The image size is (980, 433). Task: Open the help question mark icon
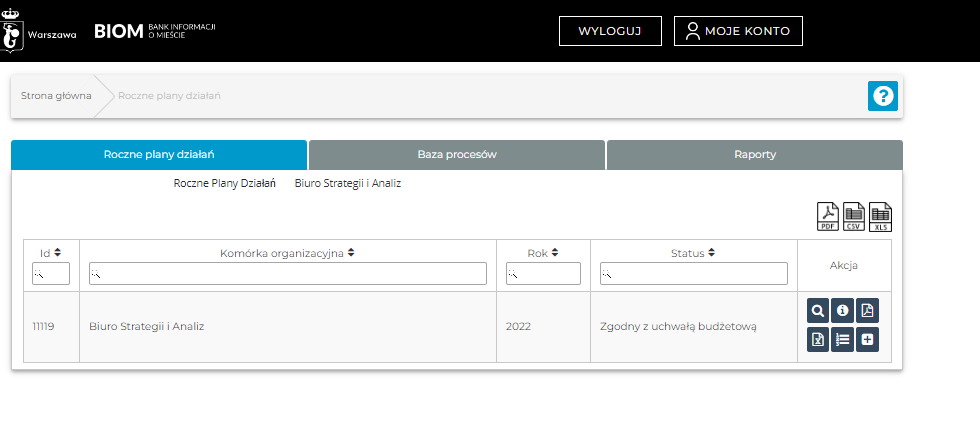coord(883,96)
